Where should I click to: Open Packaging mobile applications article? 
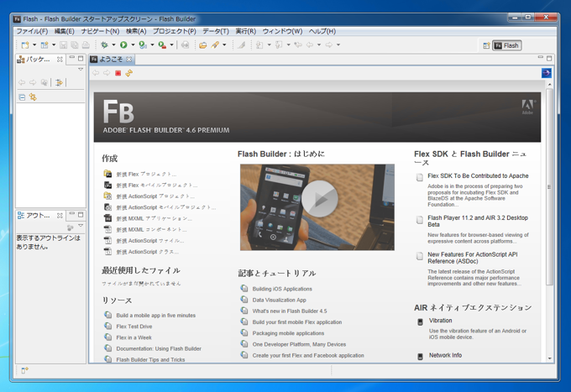click(x=288, y=333)
